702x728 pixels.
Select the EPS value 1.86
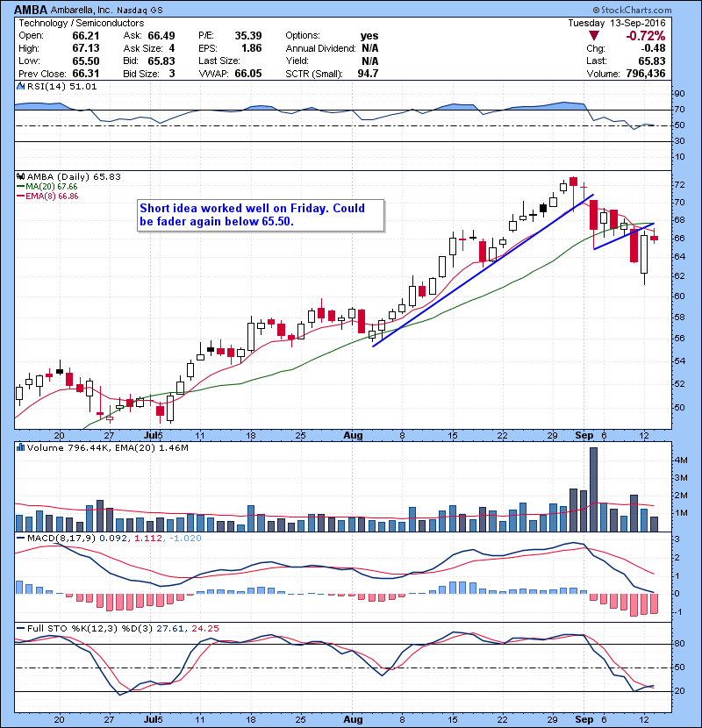252,48
